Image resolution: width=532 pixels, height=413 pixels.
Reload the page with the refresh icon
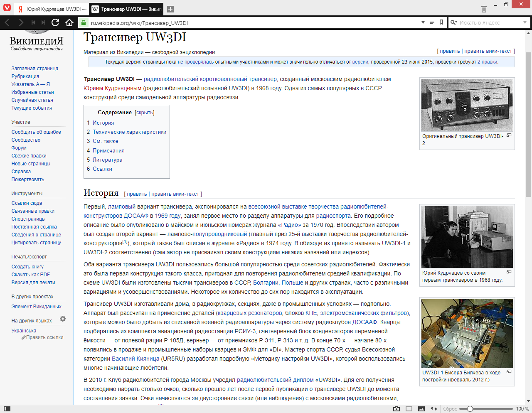pos(55,22)
